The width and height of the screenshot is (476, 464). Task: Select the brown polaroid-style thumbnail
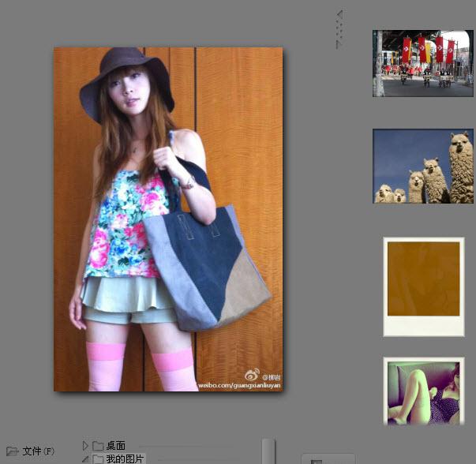click(422, 286)
